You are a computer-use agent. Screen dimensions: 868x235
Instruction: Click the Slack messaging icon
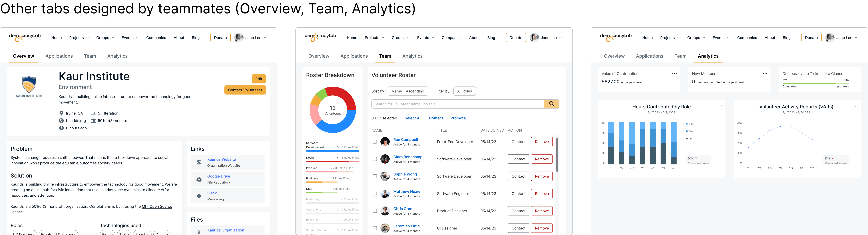pyautogui.click(x=199, y=196)
